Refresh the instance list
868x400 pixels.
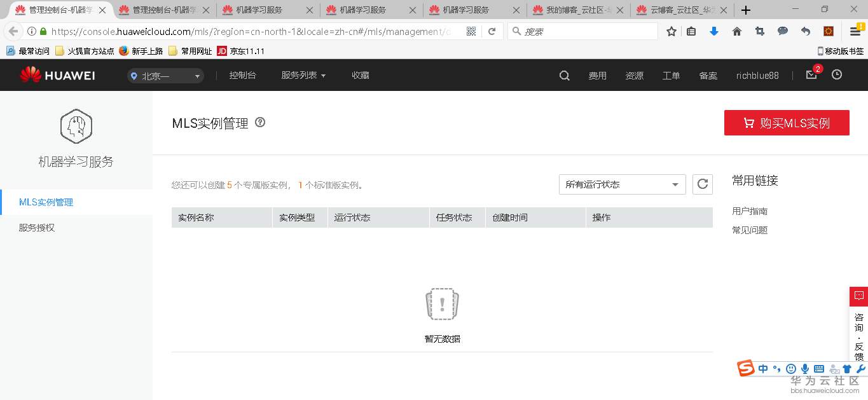click(702, 184)
